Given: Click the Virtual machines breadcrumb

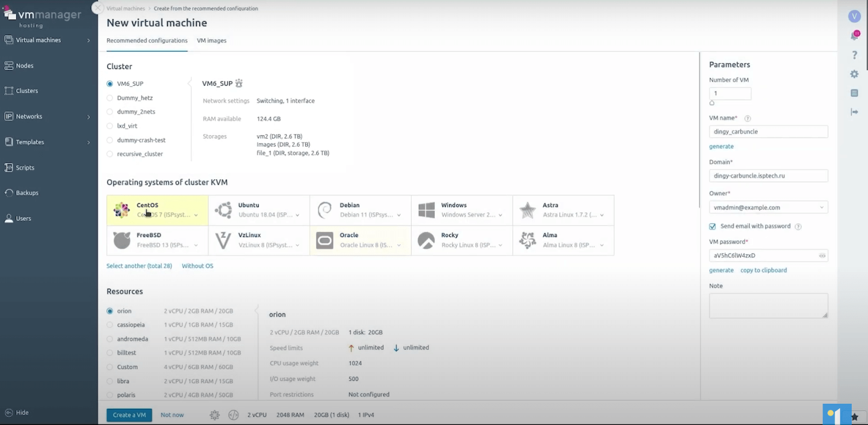Looking at the screenshot, I should pos(126,9).
